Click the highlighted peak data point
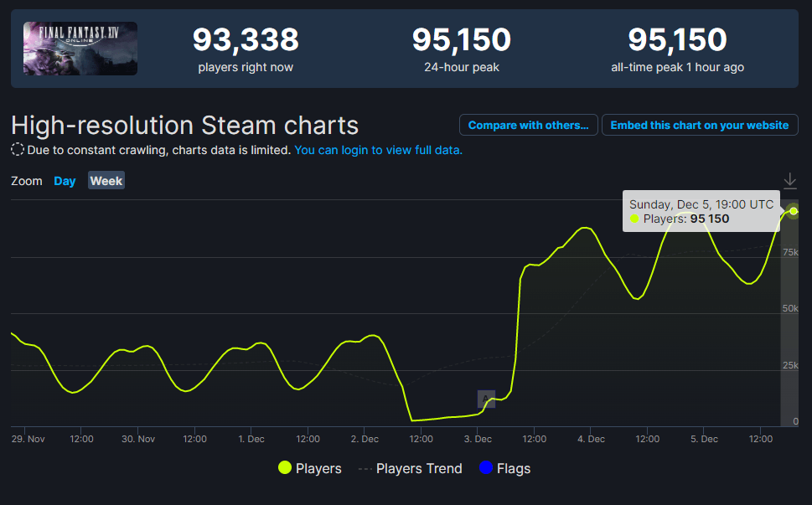Viewport: 812px width, 505px height. (x=794, y=211)
